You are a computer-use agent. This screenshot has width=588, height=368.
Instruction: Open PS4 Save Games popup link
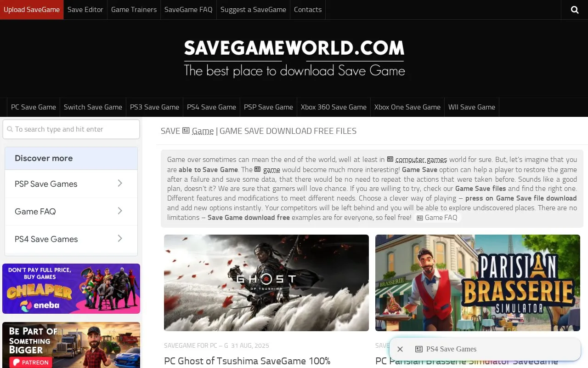[x=446, y=349]
